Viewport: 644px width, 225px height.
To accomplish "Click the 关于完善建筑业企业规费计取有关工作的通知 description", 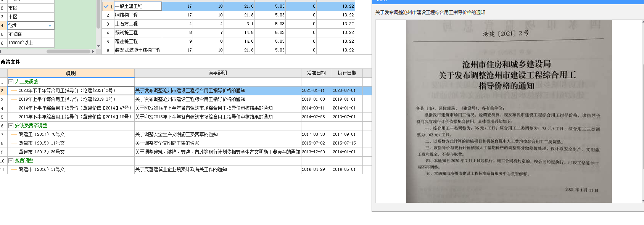I will tap(181, 169).
